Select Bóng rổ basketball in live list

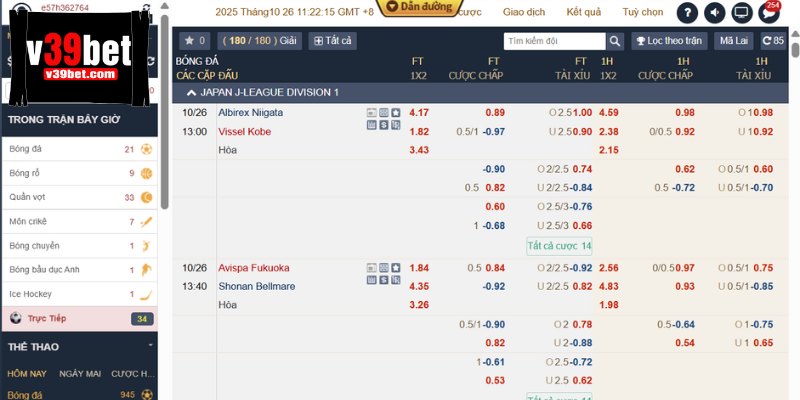(x=80, y=173)
